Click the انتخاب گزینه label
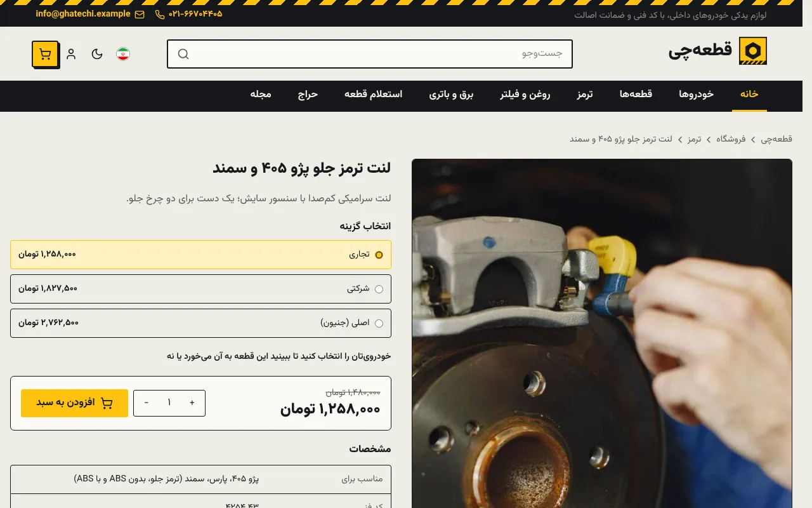 coord(365,226)
